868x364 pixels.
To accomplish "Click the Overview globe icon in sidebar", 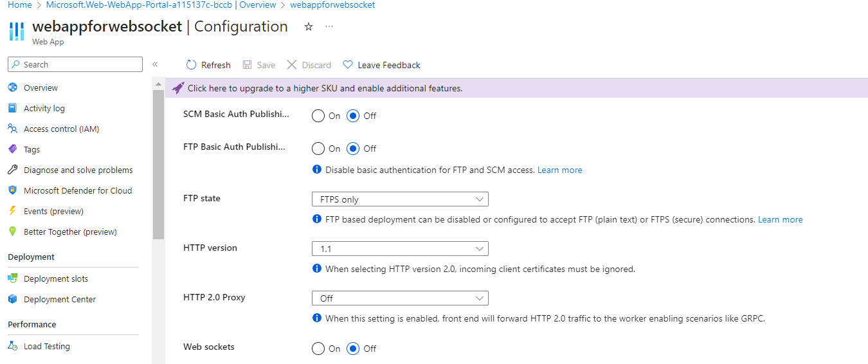I will 12,87.
